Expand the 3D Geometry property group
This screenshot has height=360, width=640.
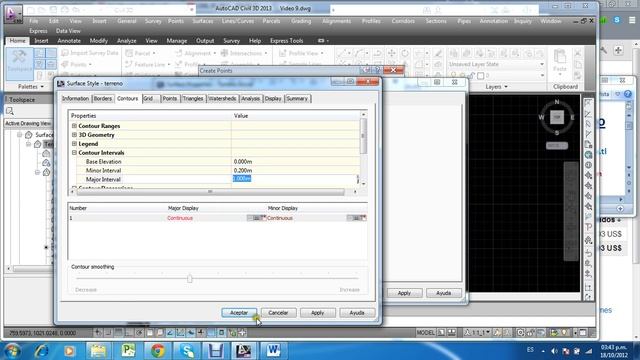[x=74, y=135]
